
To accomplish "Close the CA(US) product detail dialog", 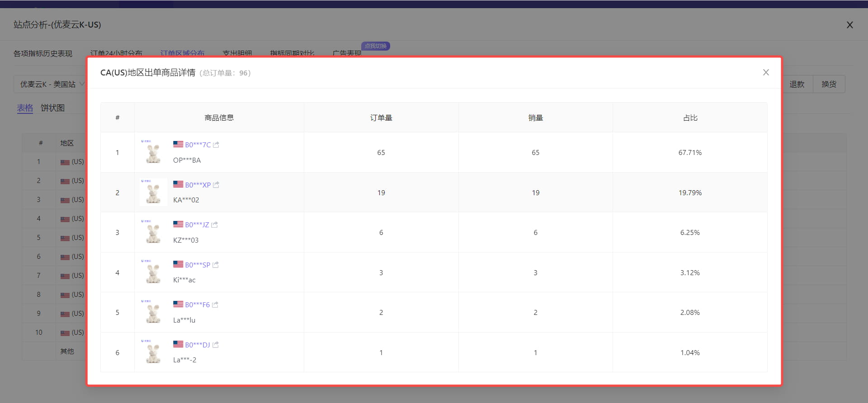I will click(766, 72).
